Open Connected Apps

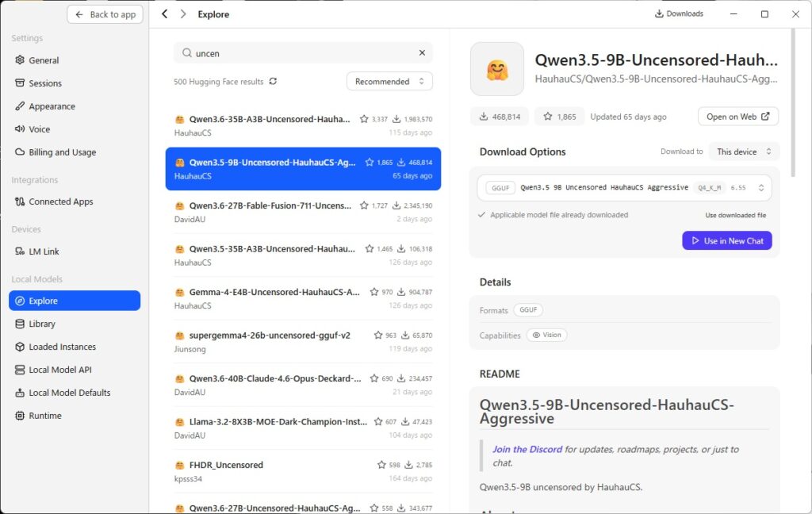click(75, 201)
